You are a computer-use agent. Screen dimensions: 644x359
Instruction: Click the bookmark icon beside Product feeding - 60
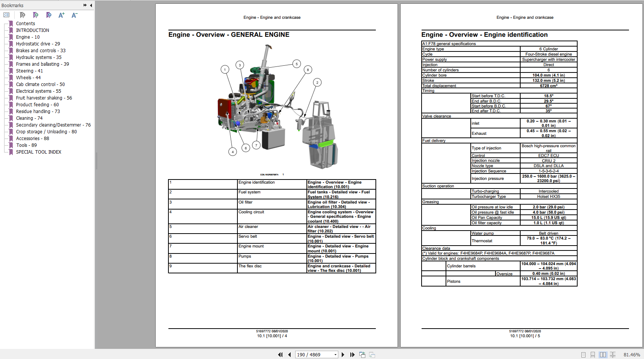coord(11,104)
